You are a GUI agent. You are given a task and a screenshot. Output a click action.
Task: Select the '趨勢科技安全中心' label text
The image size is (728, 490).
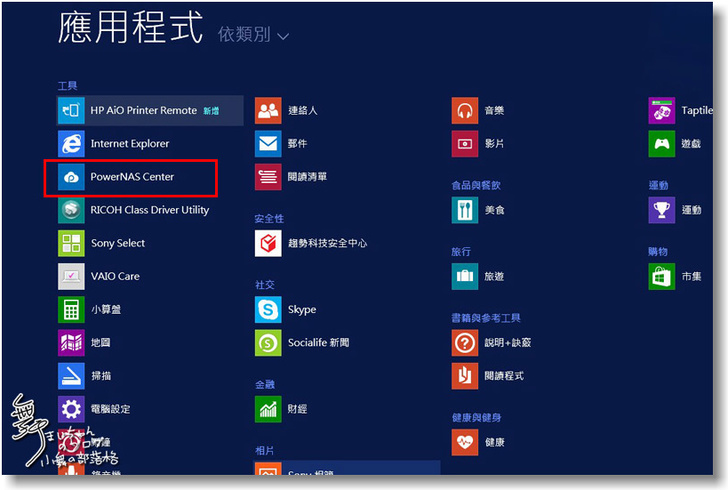[x=327, y=243]
